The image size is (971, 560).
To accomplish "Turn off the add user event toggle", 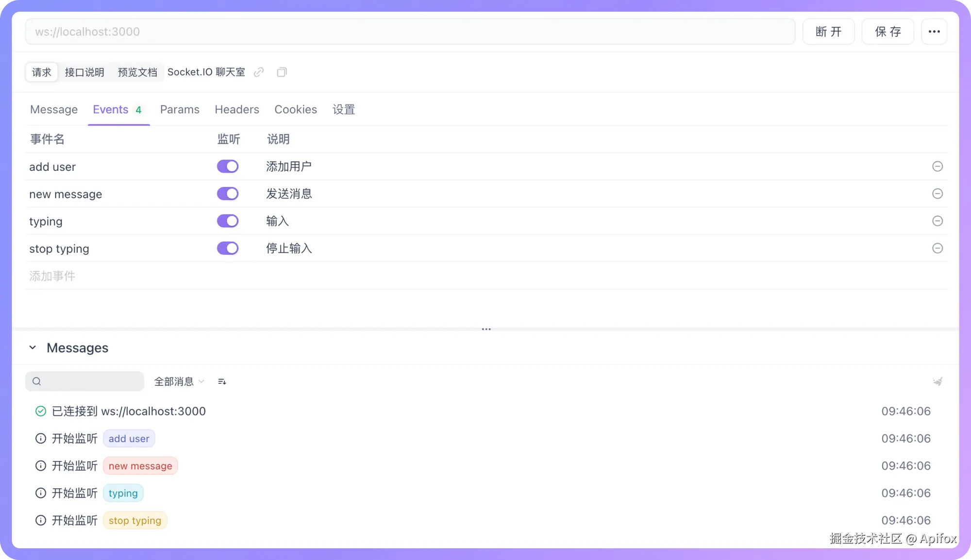I will click(x=227, y=166).
